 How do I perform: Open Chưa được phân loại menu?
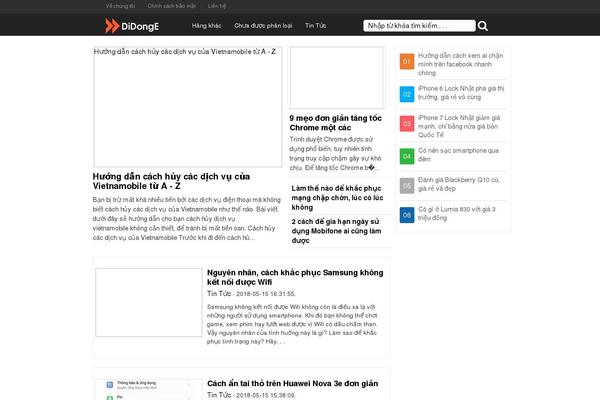coord(263,26)
